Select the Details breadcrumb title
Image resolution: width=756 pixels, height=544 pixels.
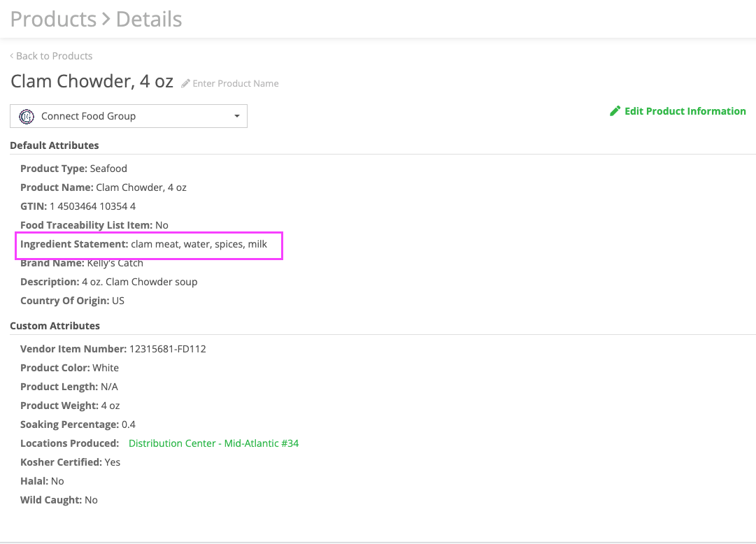tap(149, 19)
